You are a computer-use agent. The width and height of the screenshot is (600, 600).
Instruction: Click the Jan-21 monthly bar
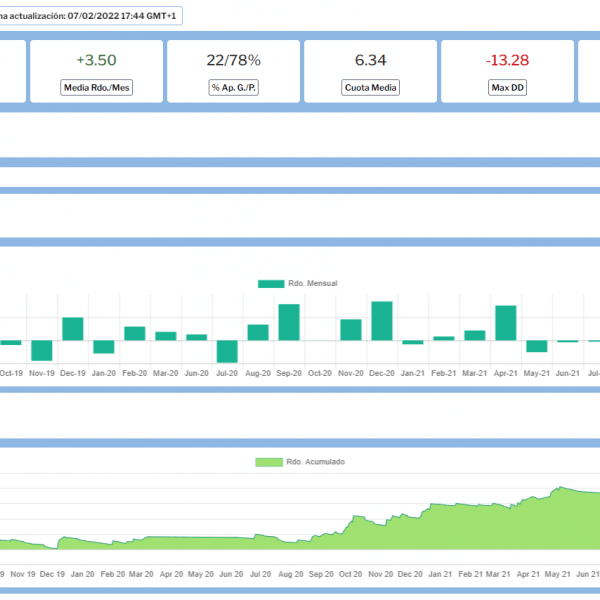point(413,342)
